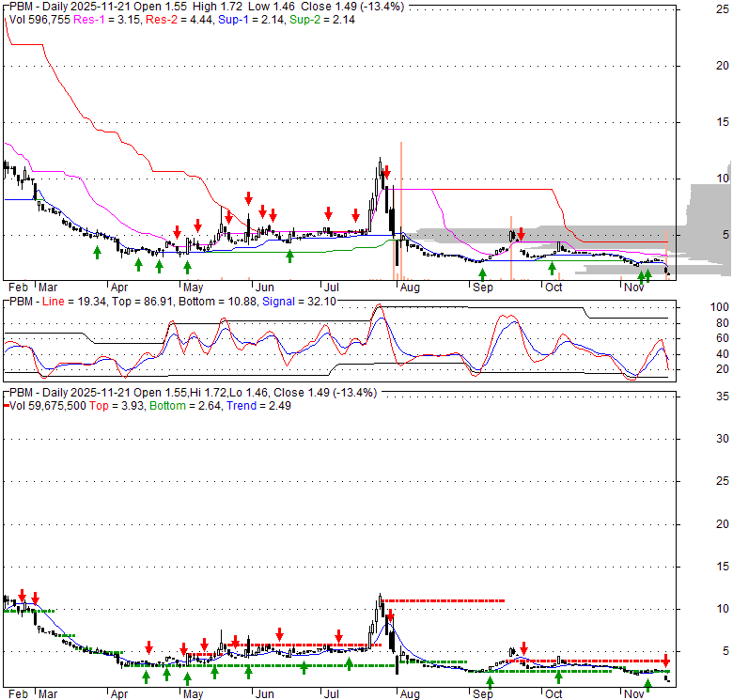Click the Aug month label on top chart axis

(410, 288)
